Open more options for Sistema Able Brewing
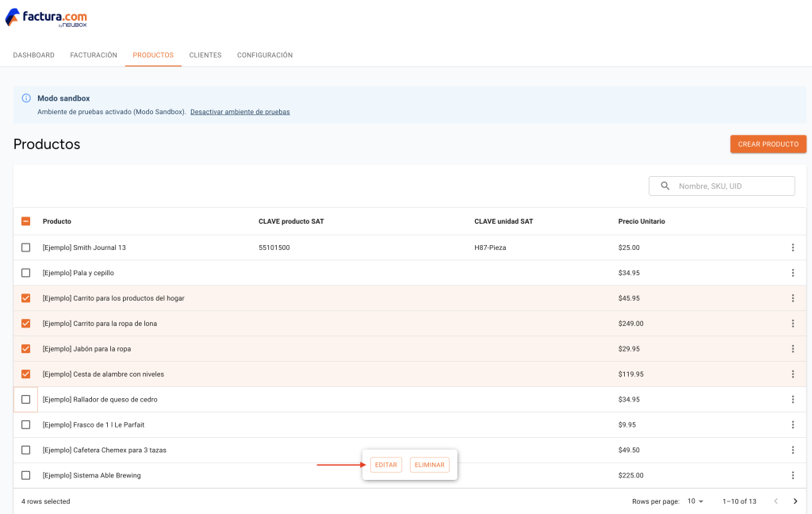 792,476
